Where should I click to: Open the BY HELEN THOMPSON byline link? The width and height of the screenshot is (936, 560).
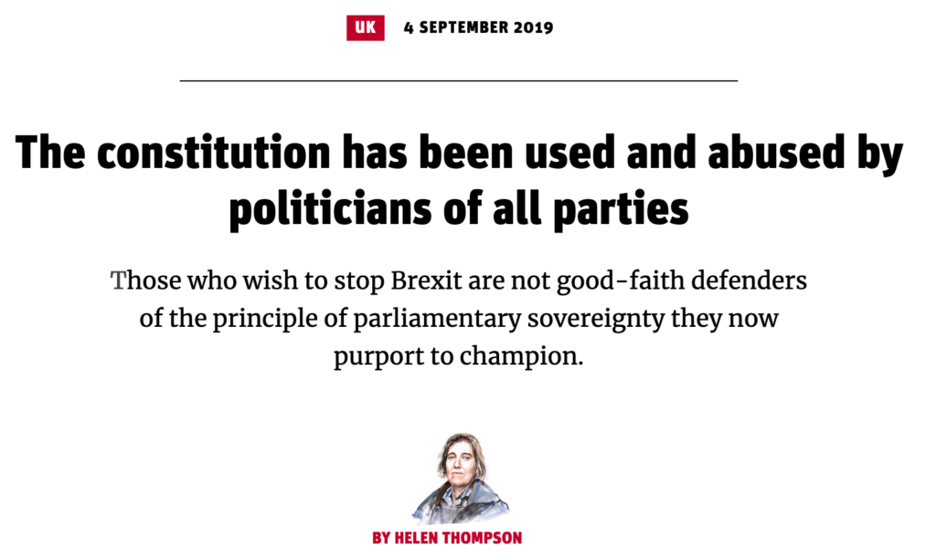pyautogui.click(x=447, y=538)
